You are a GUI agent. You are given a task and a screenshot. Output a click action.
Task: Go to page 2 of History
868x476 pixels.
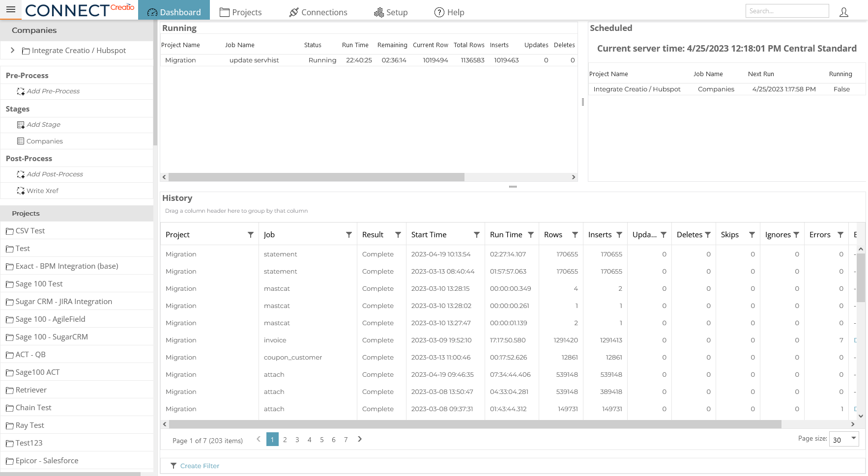[285, 439]
